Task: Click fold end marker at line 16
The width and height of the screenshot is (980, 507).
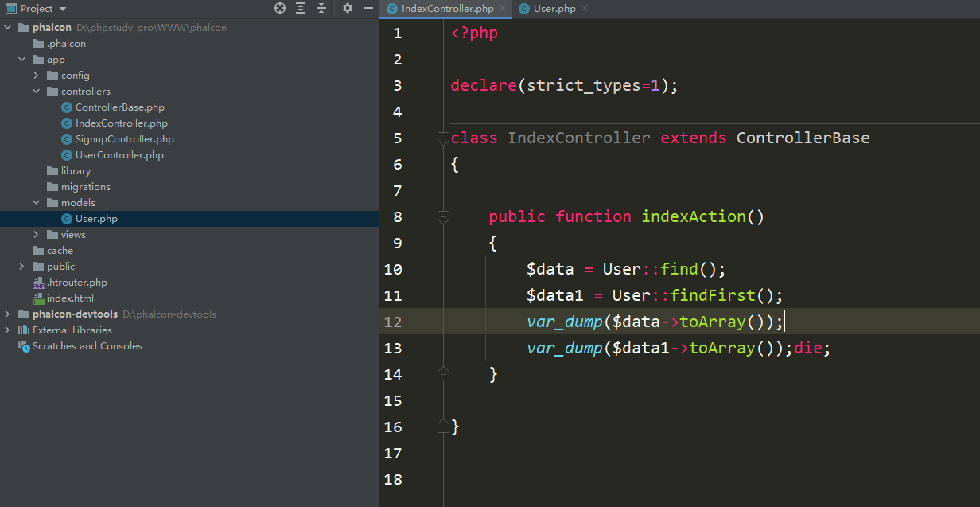Action: point(443,427)
